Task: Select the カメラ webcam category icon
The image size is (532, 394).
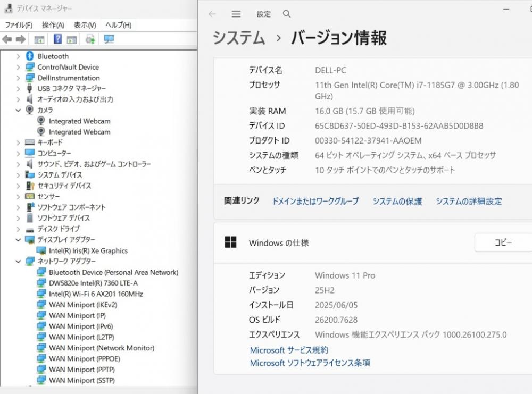Action: [x=30, y=110]
